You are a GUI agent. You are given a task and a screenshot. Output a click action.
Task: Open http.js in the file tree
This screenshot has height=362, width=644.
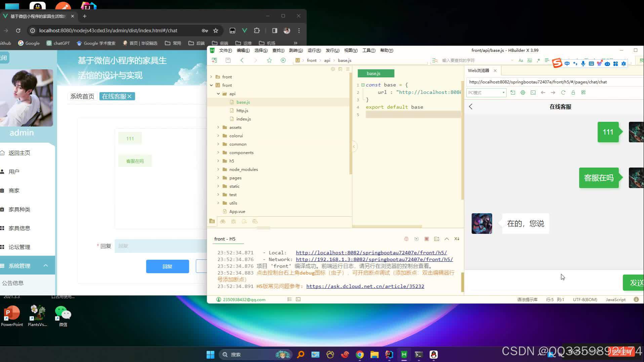242,111
